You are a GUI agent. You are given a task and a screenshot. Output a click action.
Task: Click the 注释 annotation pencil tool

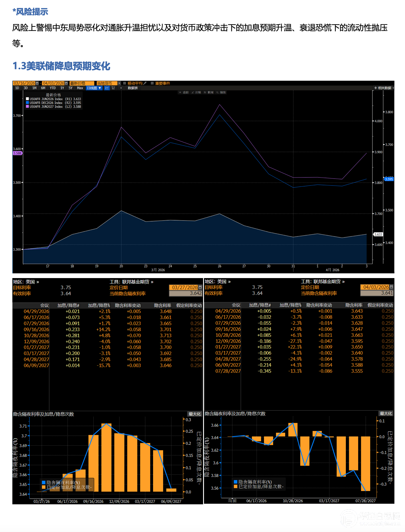point(196,92)
